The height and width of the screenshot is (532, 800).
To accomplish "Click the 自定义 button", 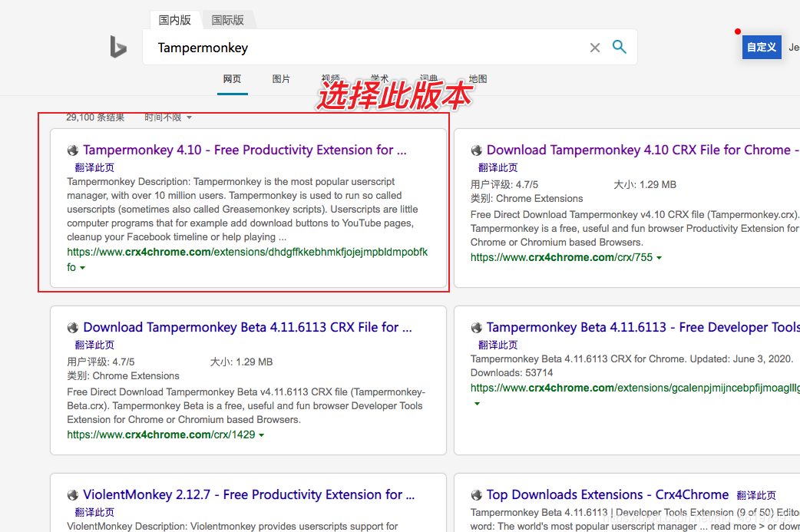I will click(x=761, y=48).
